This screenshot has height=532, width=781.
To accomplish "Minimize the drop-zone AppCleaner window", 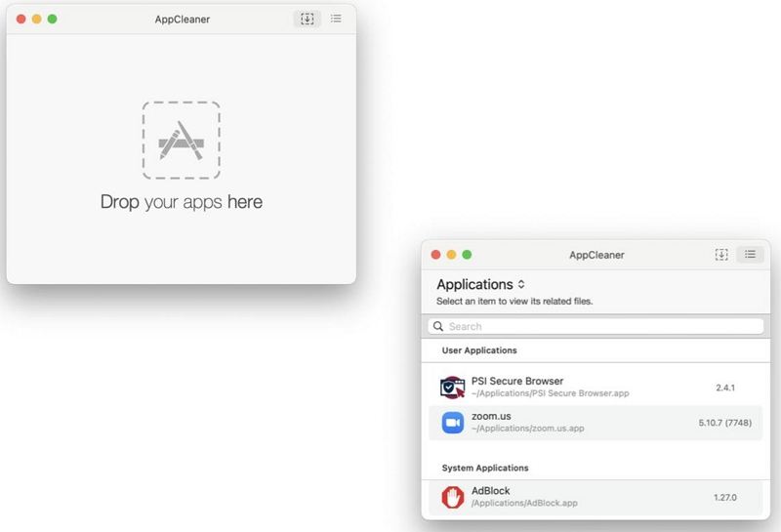I will pos(36,19).
